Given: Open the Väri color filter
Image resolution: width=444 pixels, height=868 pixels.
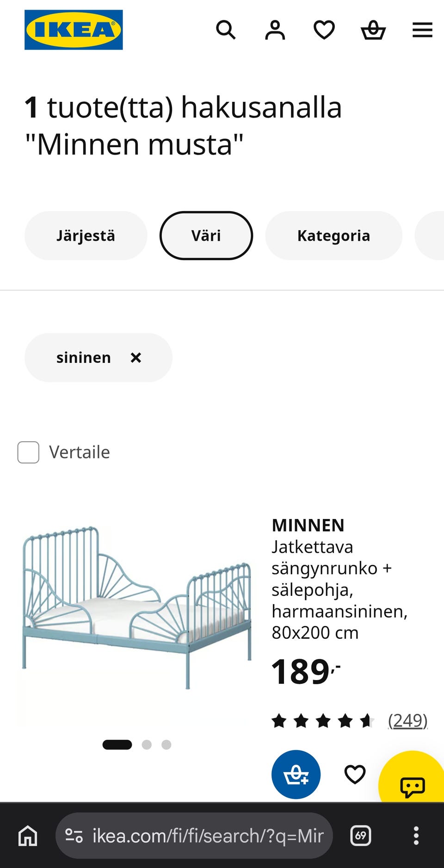Looking at the screenshot, I should pyautogui.click(x=206, y=236).
